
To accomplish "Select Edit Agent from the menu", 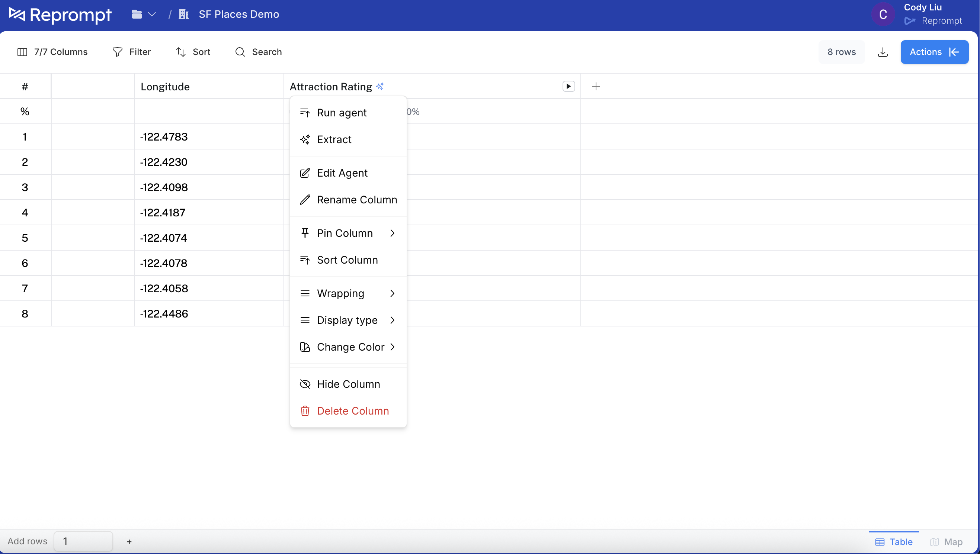I will pos(342,173).
